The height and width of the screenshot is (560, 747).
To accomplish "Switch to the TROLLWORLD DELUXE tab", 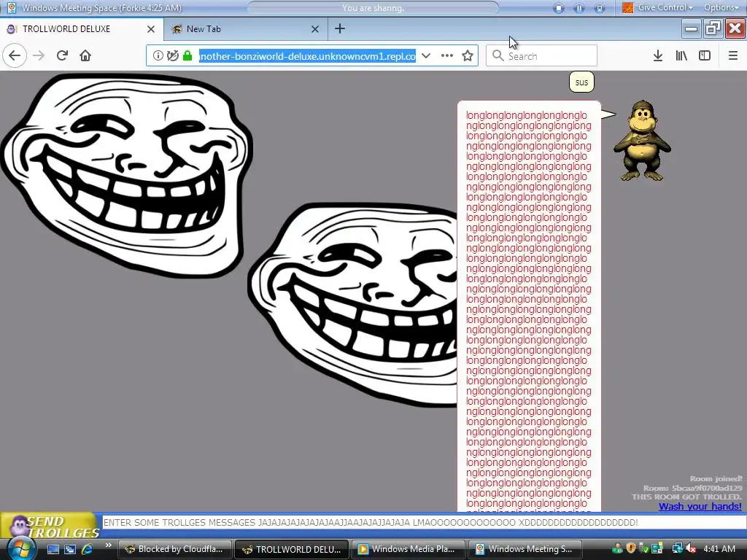I will (x=81, y=29).
